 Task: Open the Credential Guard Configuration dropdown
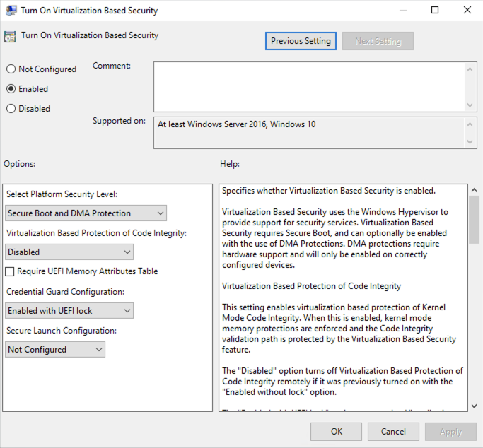(69, 311)
